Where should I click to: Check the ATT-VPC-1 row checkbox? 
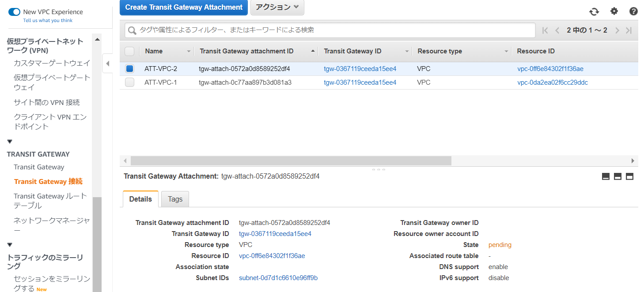(x=129, y=82)
